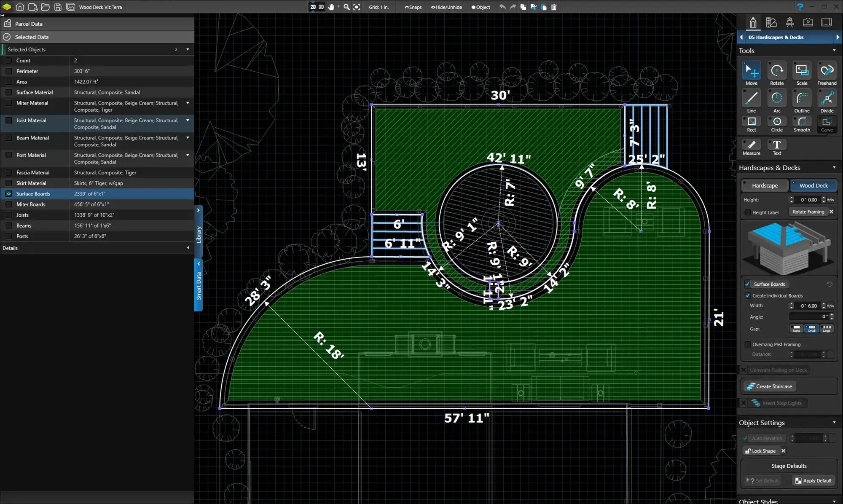Screen dimensions: 843x504
Task: Select the Divide tool
Action: pyautogui.click(x=827, y=101)
